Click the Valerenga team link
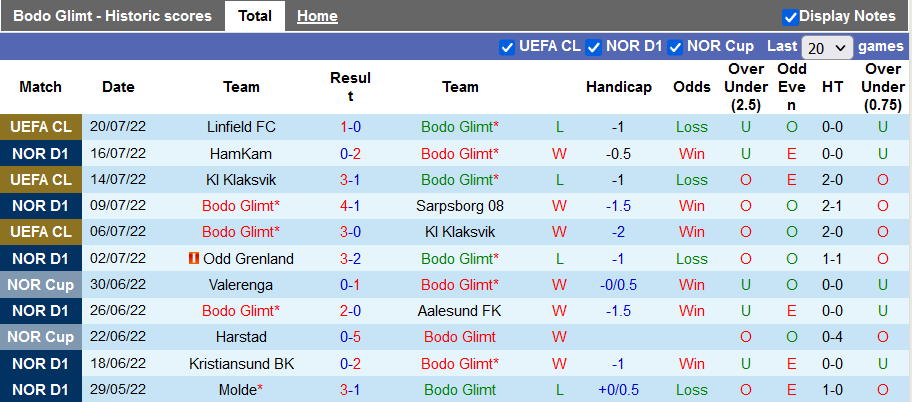Image resolution: width=912 pixels, height=402 pixels. [x=242, y=285]
